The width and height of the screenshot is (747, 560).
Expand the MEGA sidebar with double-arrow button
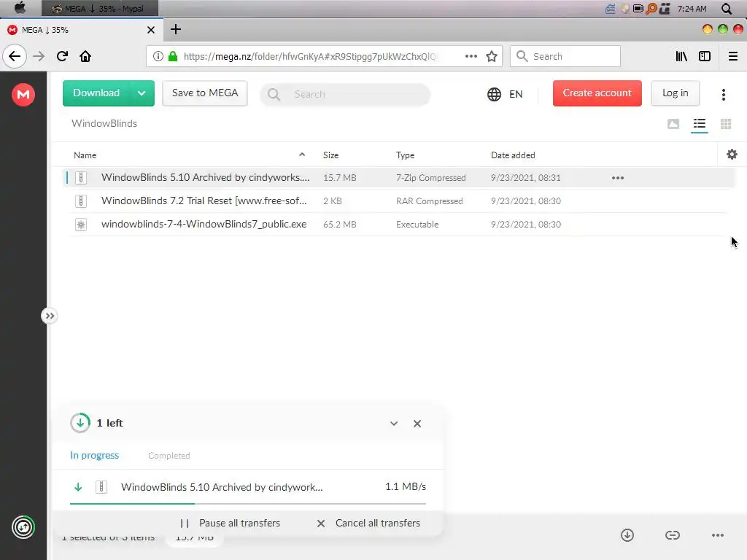click(50, 316)
